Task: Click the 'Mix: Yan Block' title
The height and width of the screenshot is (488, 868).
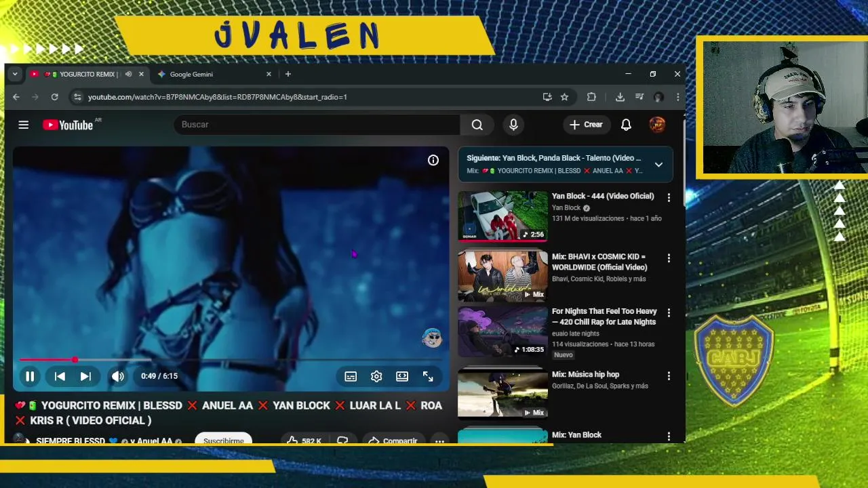Action: (576, 435)
